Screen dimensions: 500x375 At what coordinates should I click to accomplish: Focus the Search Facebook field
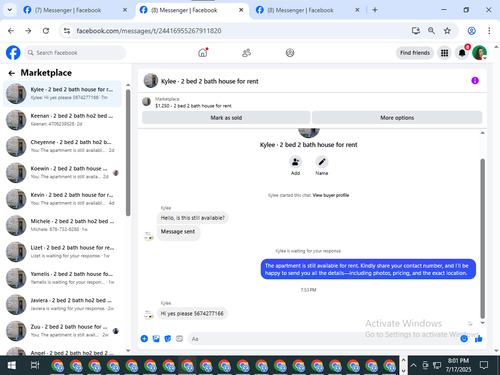75,53
